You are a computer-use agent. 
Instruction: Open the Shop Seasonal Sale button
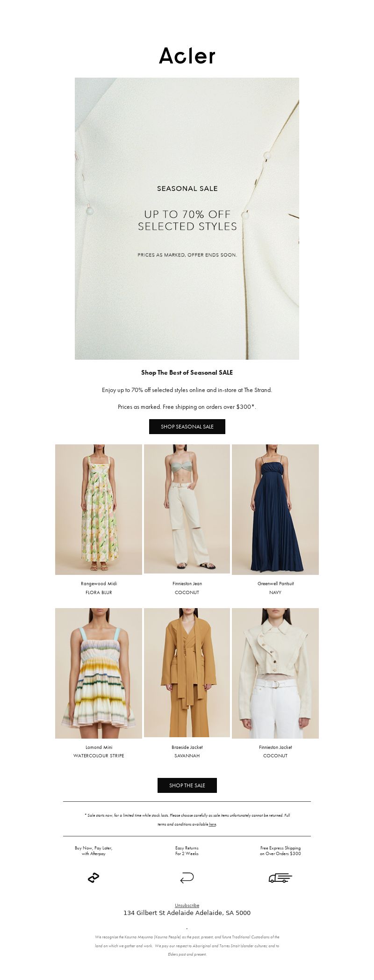pos(187,427)
